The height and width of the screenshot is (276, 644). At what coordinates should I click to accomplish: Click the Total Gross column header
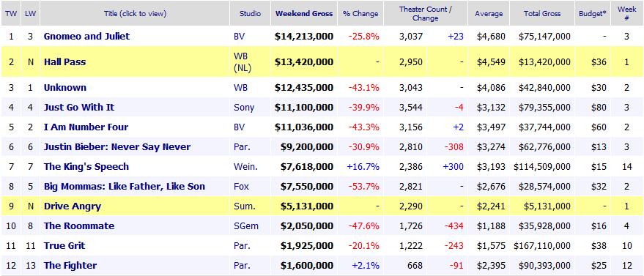[542, 13]
